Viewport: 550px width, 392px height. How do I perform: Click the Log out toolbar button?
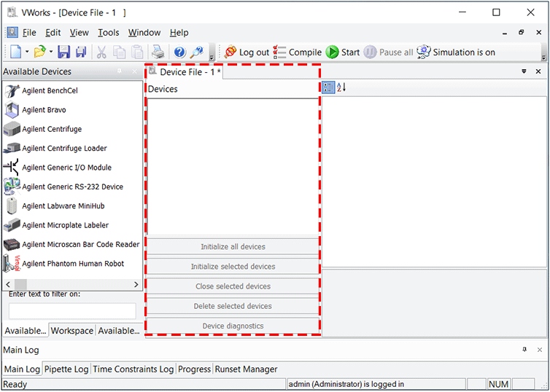pos(247,52)
